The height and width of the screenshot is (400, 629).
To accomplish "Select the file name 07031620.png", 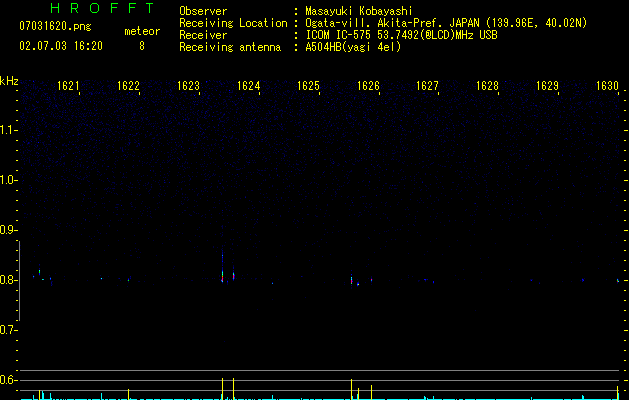I will pos(55,26).
